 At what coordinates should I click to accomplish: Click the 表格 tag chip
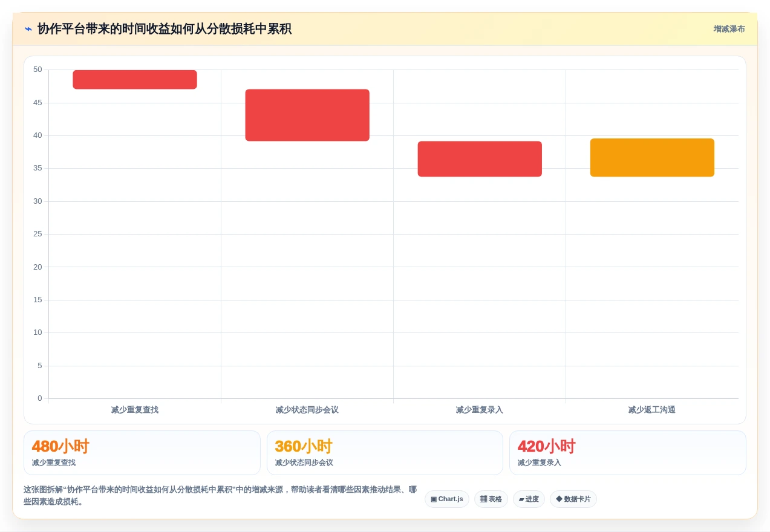pyautogui.click(x=491, y=499)
